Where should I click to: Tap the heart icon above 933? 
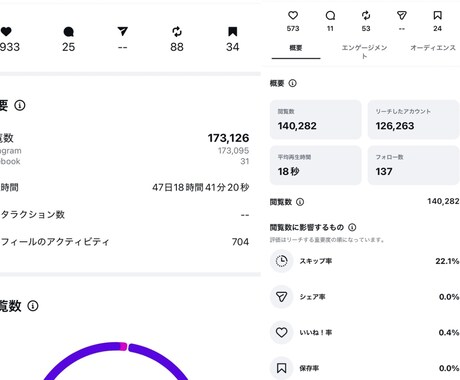6,32
